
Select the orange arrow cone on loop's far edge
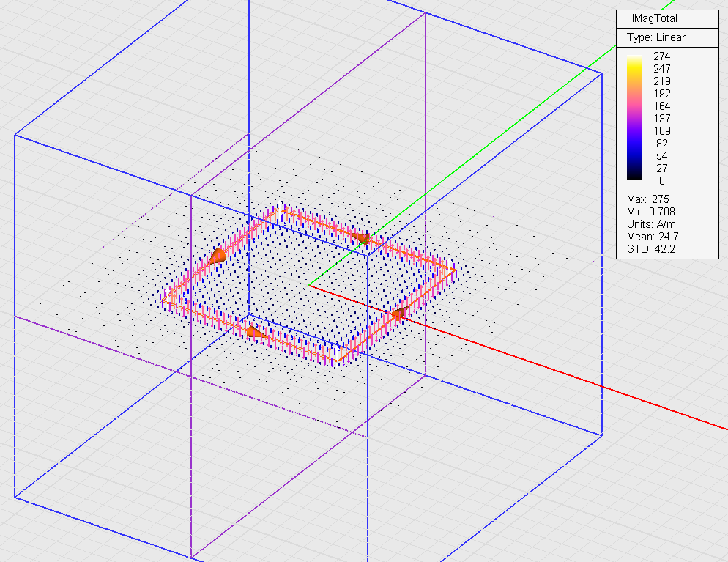[x=363, y=237]
